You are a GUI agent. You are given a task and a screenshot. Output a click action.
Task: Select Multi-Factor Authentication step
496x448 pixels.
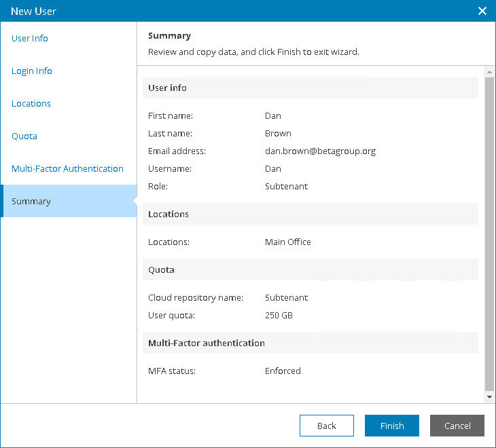pos(67,169)
